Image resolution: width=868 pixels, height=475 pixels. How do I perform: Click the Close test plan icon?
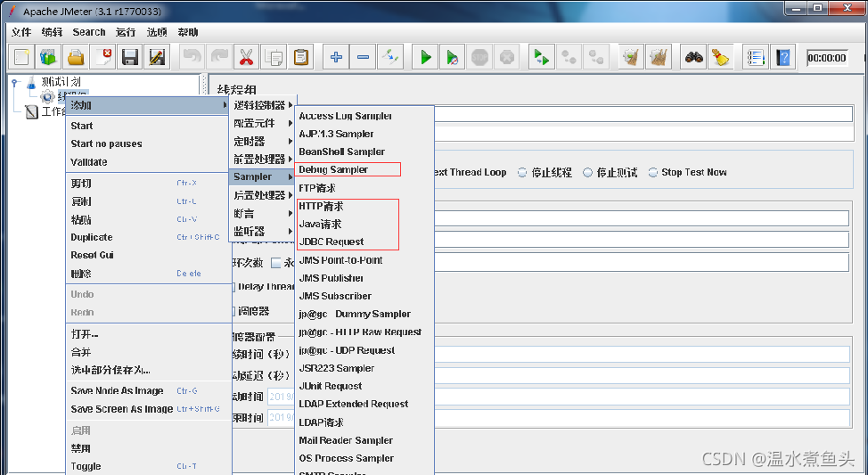[103, 57]
